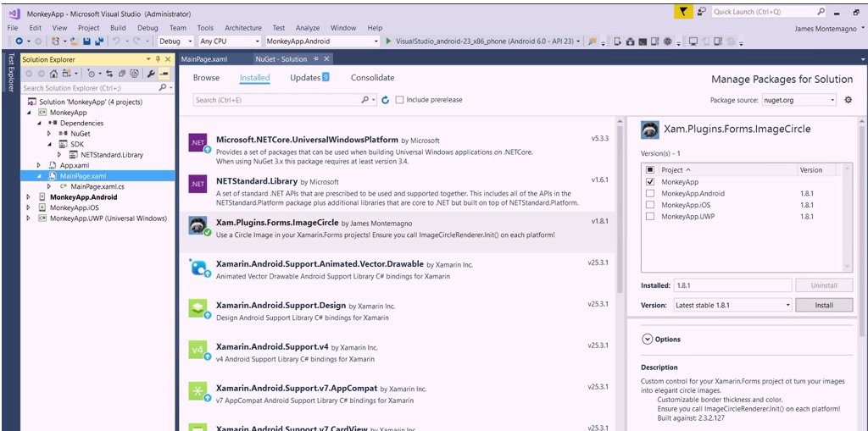Click the Android Adb Command Prompt icon
868x431 pixels.
click(643, 41)
